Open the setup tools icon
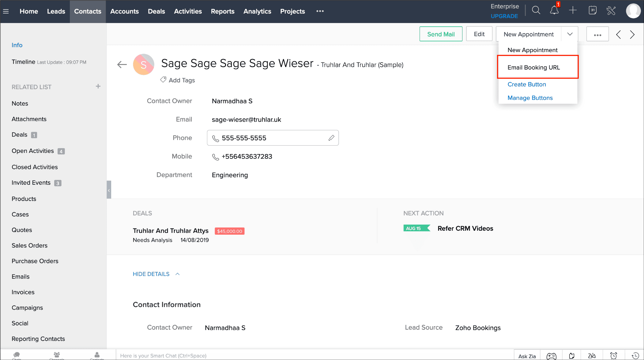 pos(611,11)
